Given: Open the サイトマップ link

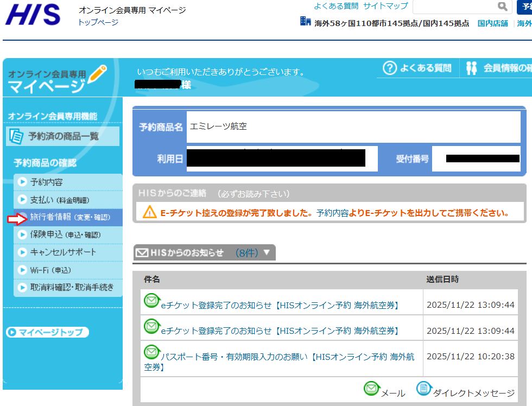Looking at the screenshot, I should (x=385, y=6).
